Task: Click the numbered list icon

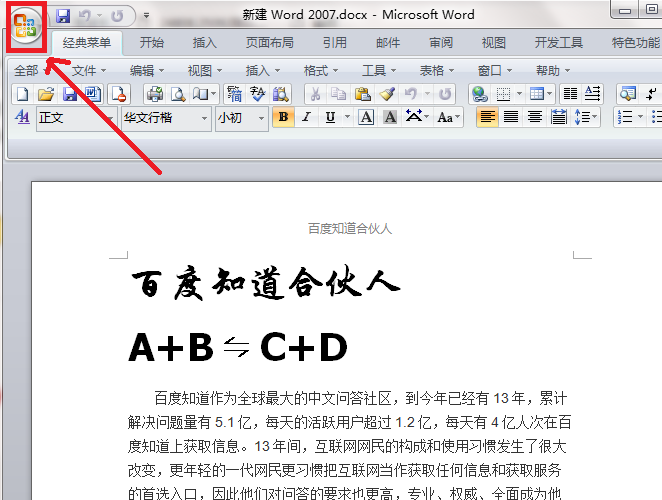Action: pyautogui.click(x=625, y=117)
